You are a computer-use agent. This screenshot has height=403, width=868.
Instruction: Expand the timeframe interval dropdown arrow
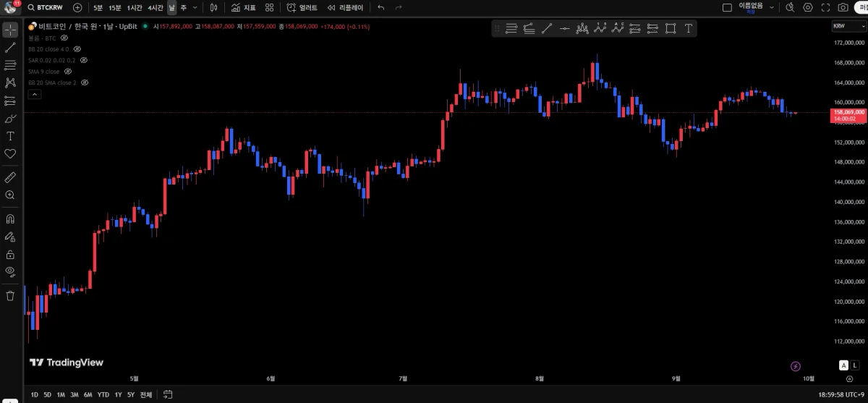[x=195, y=7]
